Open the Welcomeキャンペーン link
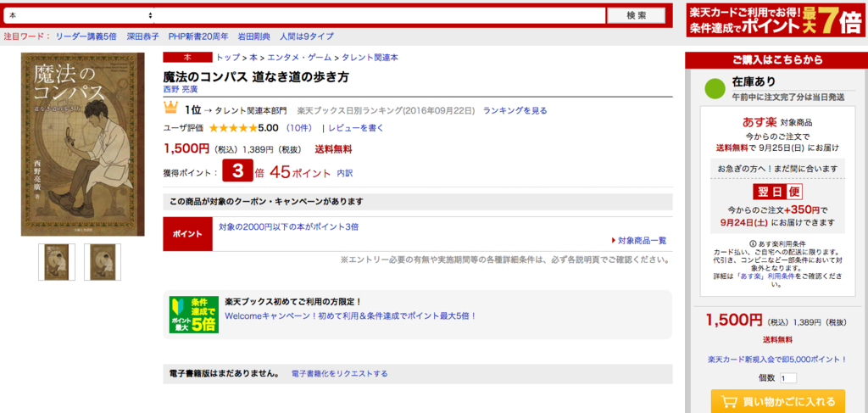 point(351,315)
